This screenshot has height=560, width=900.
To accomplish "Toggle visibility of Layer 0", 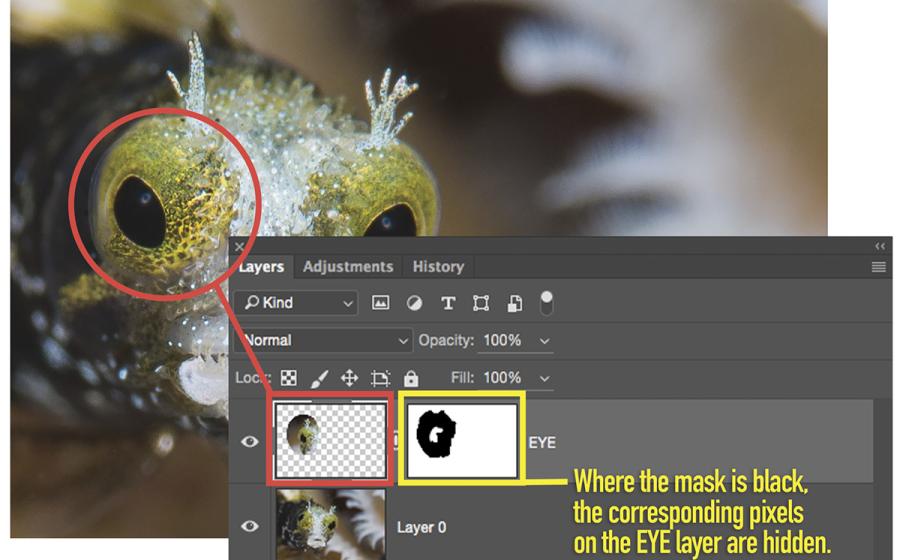I will tap(250, 526).
